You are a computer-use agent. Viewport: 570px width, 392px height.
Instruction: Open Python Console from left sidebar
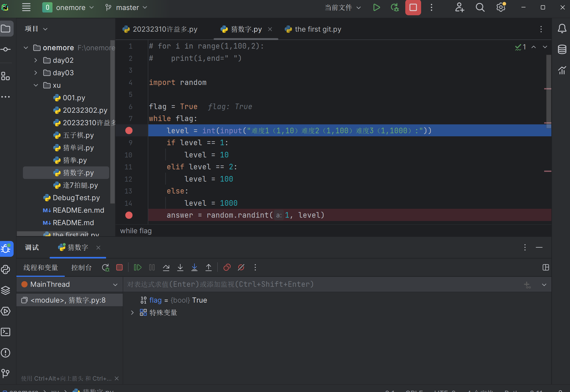pyautogui.click(x=6, y=270)
